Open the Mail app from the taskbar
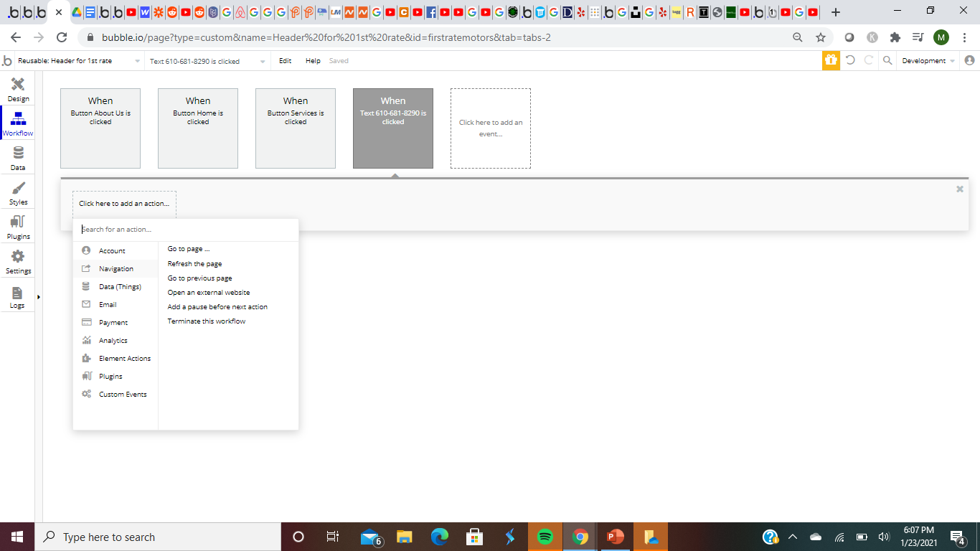Viewport: 980px width, 551px height. pos(370,537)
